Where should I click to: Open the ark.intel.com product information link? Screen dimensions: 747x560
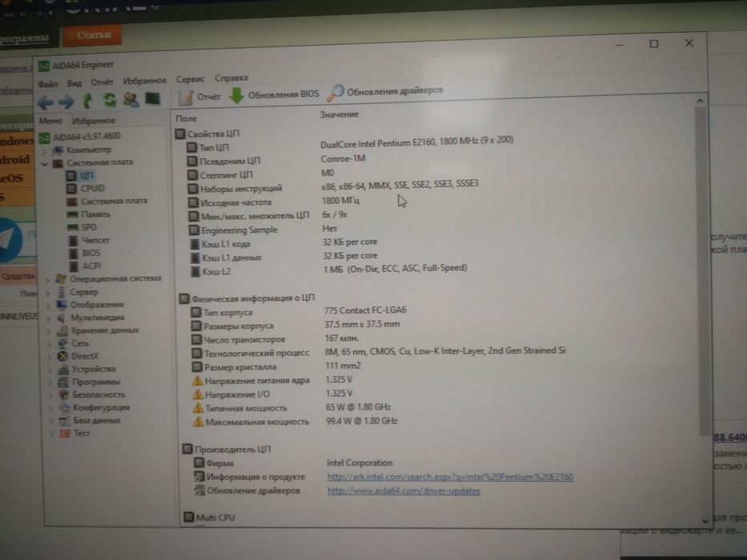click(450, 477)
